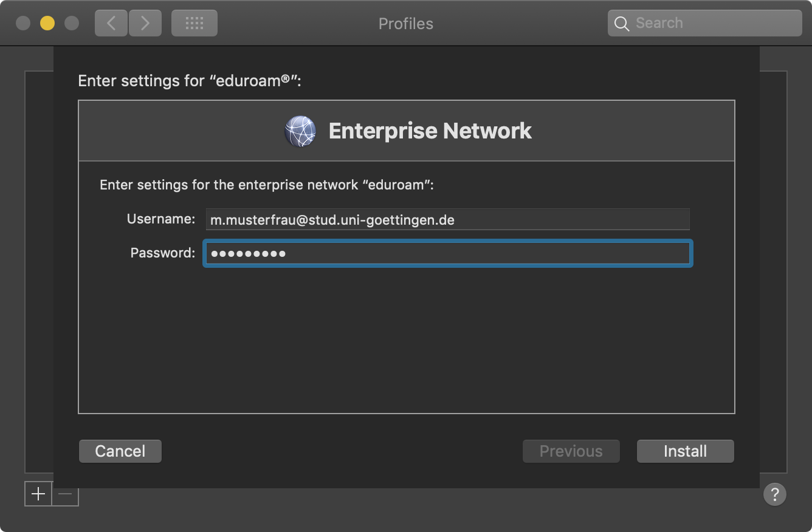The width and height of the screenshot is (812, 532).
Task: Minimize the window with the yellow button
Action: pos(47,23)
